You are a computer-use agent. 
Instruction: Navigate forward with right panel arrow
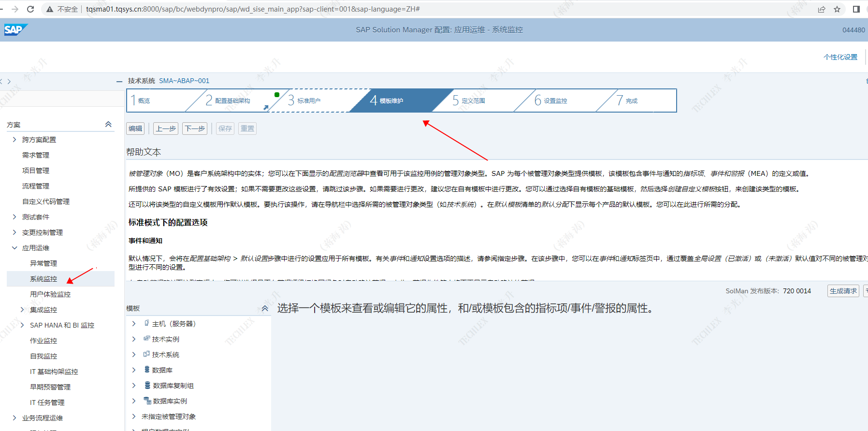pos(9,82)
